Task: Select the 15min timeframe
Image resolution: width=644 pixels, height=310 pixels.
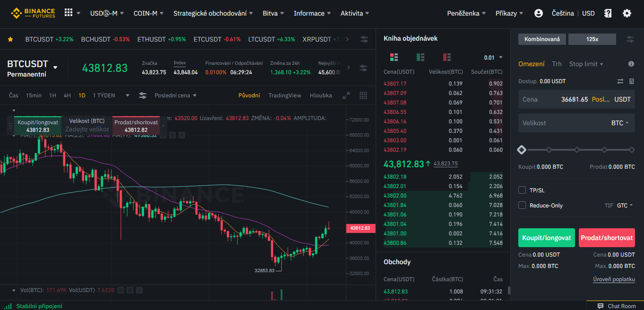Action: pyautogui.click(x=34, y=95)
